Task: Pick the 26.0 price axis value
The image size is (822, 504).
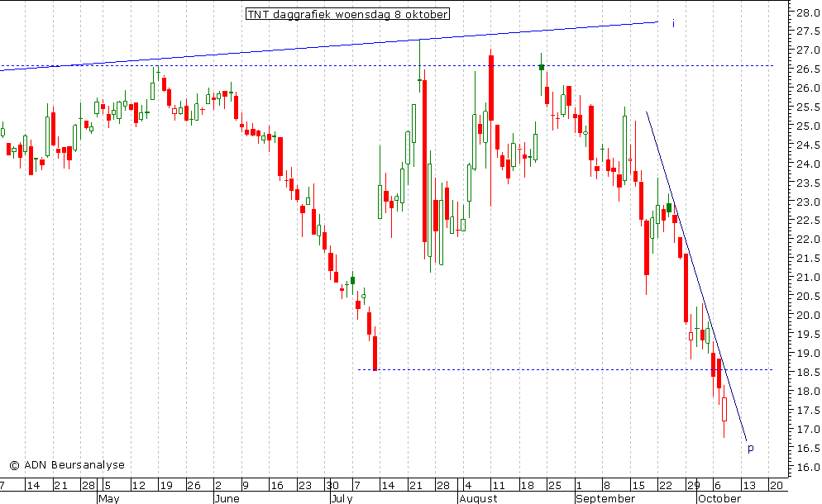Action: pos(808,88)
